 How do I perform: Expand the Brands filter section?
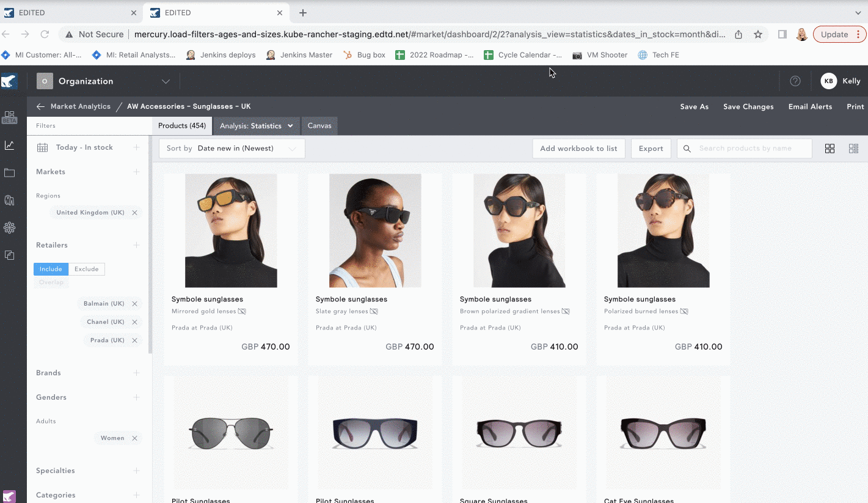point(136,373)
